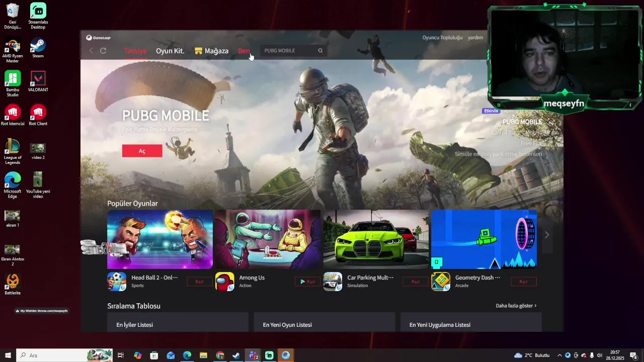
Task: Open File Explorer from taskbar
Action: pos(203,355)
